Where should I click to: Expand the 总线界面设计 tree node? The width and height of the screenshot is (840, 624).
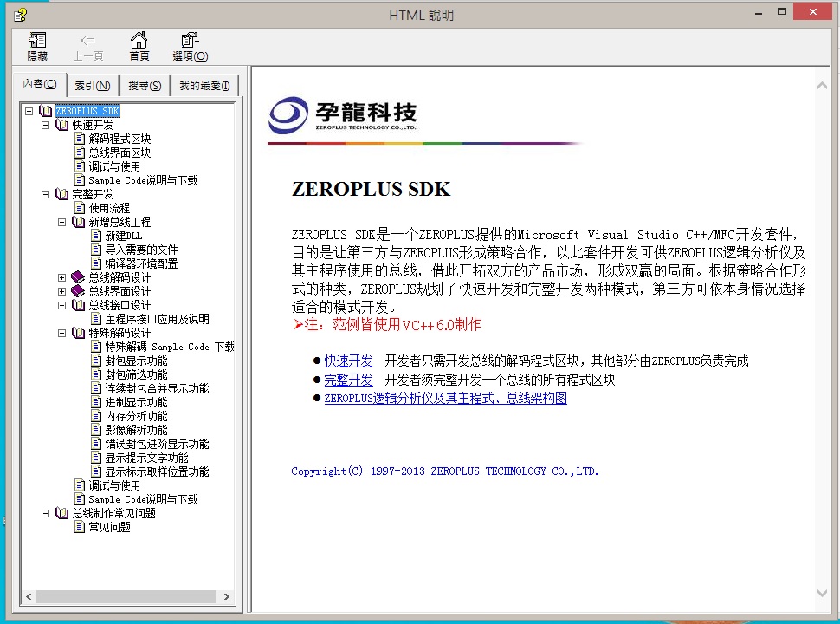(62, 291)
